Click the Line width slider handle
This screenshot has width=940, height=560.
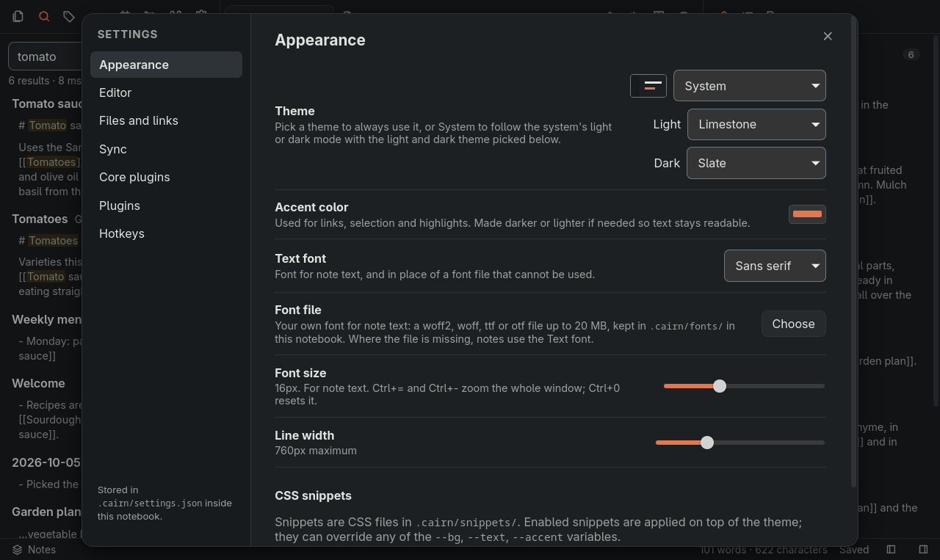pos(707,443)
